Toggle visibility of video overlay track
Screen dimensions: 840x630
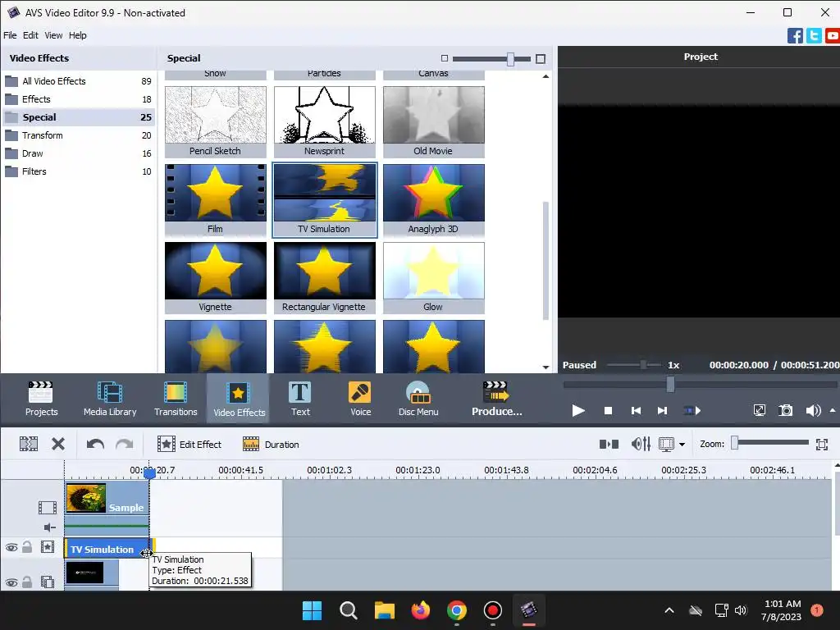click(x=11, y=583)
